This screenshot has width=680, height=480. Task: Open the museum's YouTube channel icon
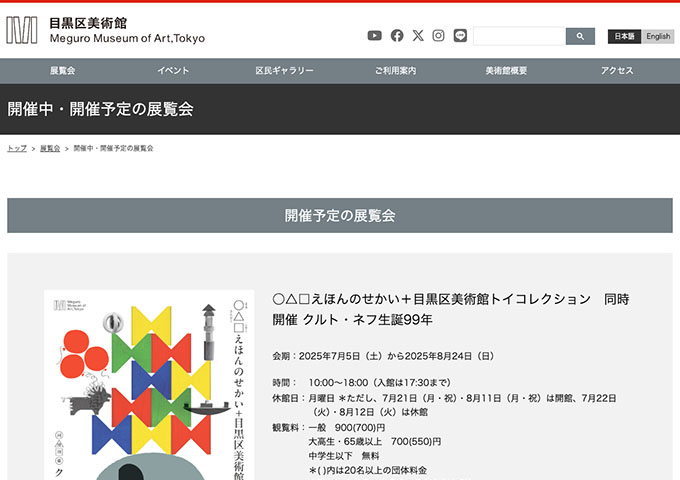(375, 36)
